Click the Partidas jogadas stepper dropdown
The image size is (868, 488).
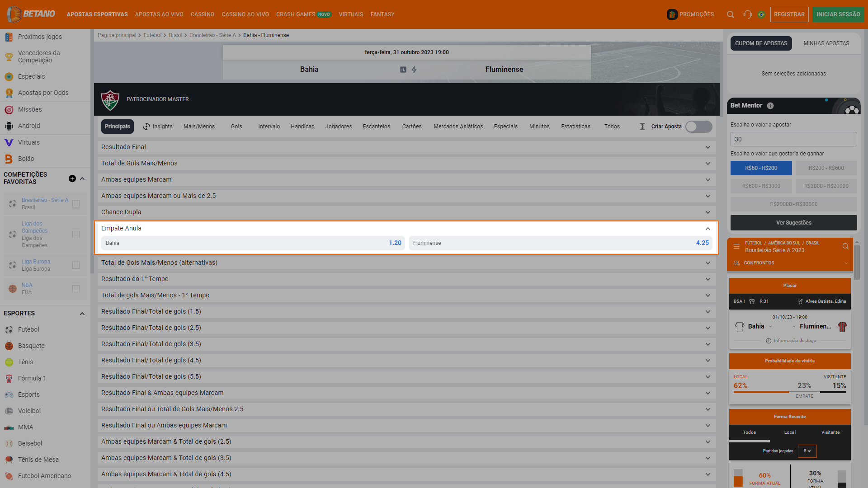[807, 451]
